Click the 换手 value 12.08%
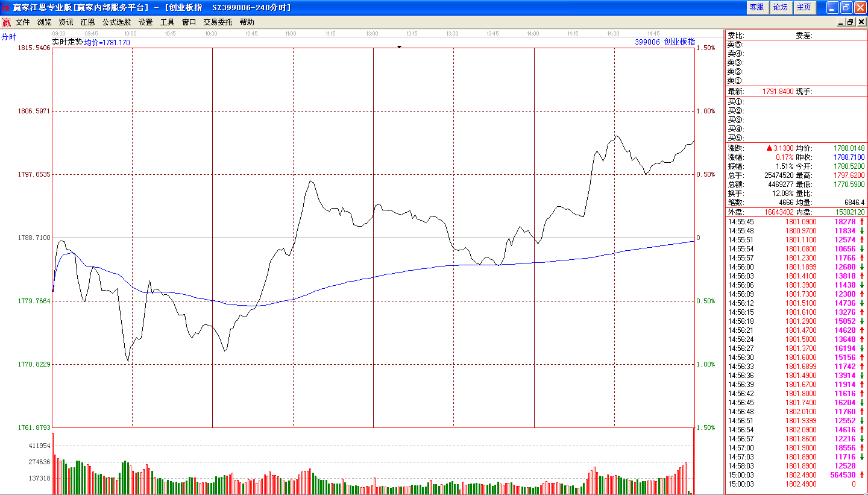 point(783,193)
